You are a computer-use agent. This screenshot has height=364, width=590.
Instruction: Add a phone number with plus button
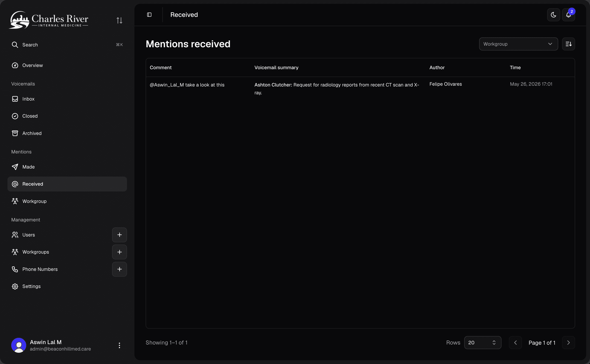coord(120,269)
